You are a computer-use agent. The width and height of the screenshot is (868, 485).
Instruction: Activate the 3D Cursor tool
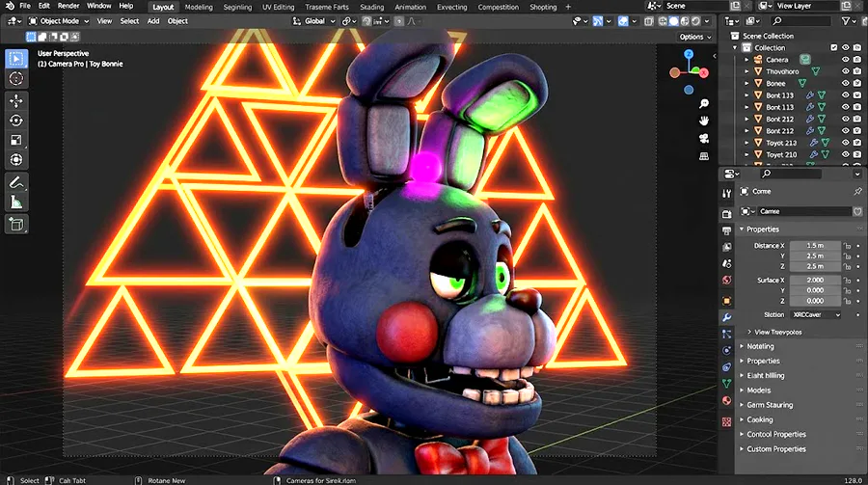pos(16,79)
